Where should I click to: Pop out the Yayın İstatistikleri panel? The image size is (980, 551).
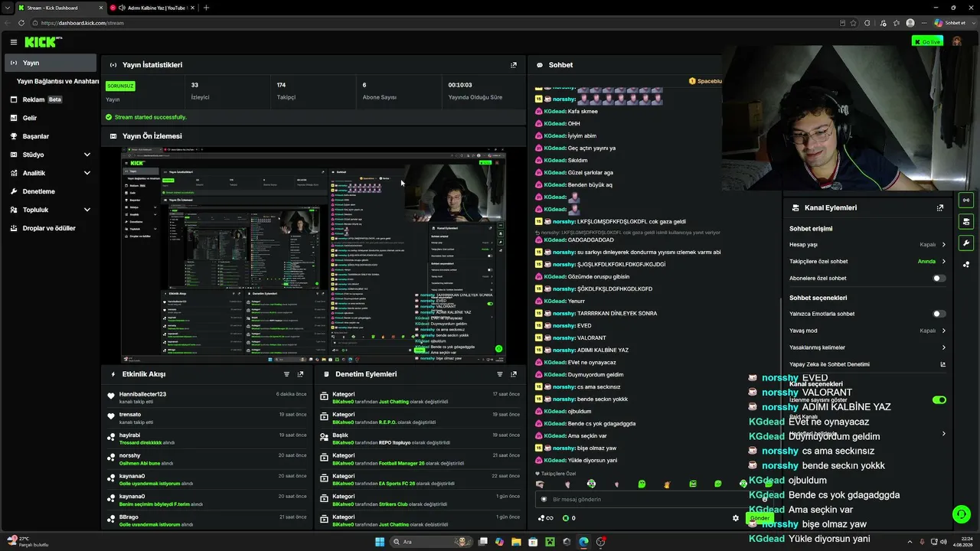coord(513,65)
